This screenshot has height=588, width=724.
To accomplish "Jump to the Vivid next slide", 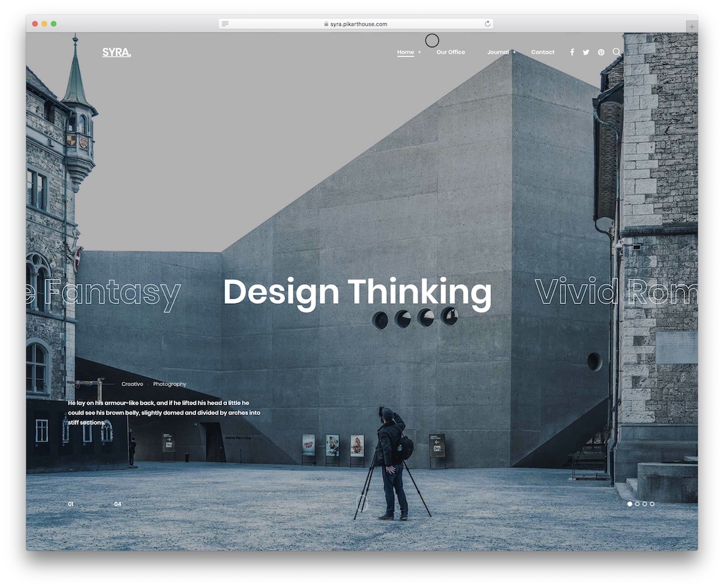I will 616,291.
